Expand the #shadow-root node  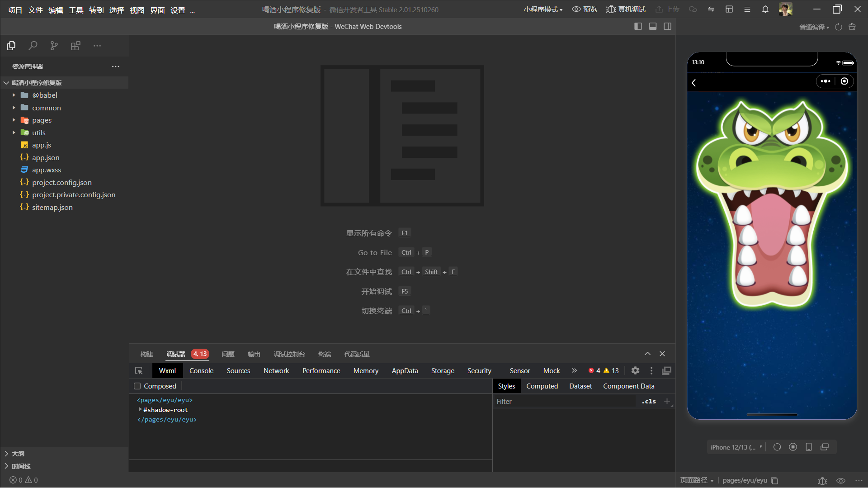click(x=140, y=410)
